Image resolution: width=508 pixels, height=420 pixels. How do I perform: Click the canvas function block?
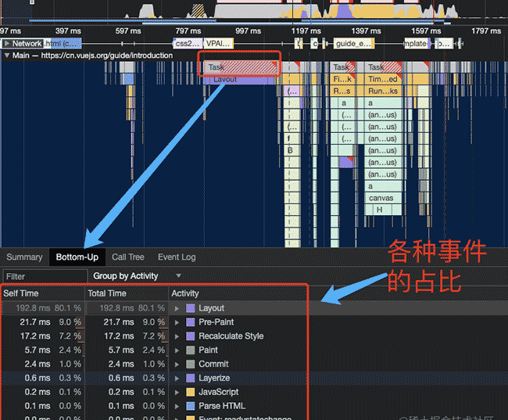[x=383, y=198]
